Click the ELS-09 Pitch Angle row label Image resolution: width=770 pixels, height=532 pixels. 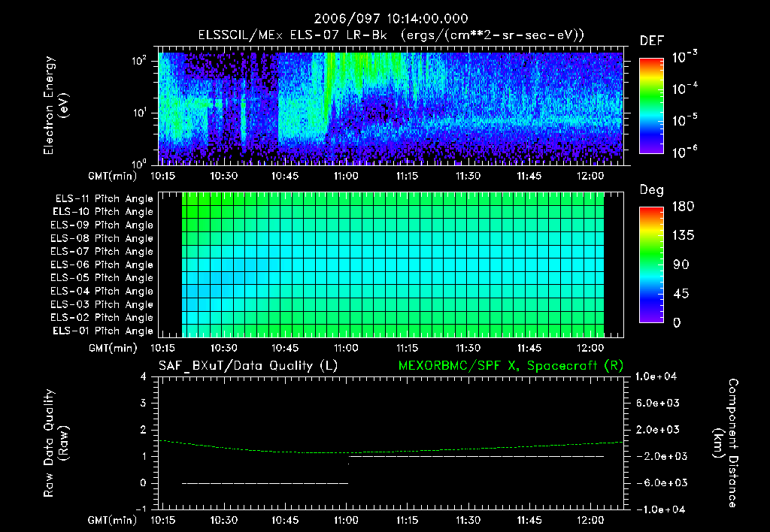click(102, 225)
